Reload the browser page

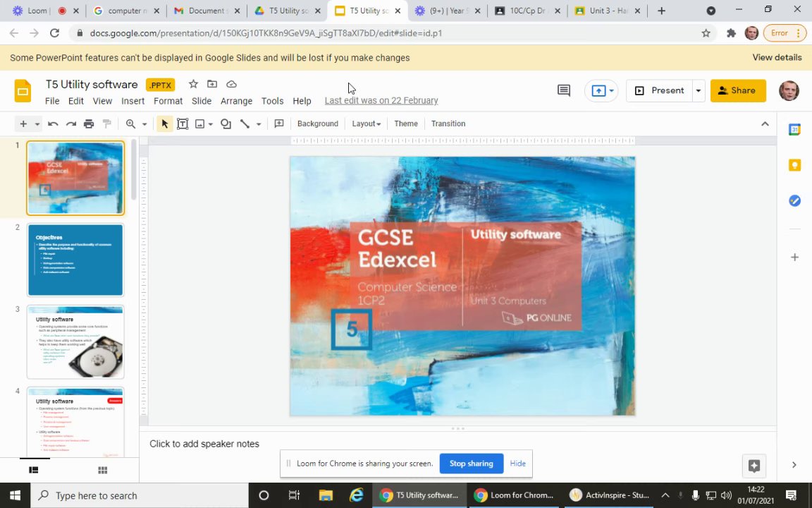tap(54, 33)
